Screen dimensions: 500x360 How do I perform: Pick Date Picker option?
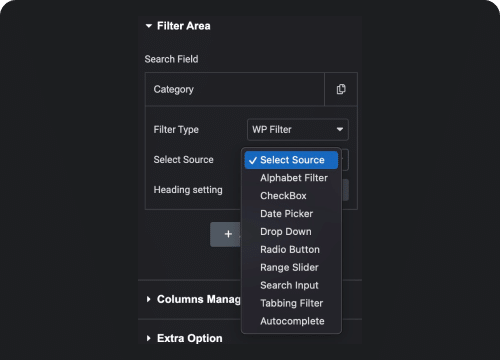point(286,214)
